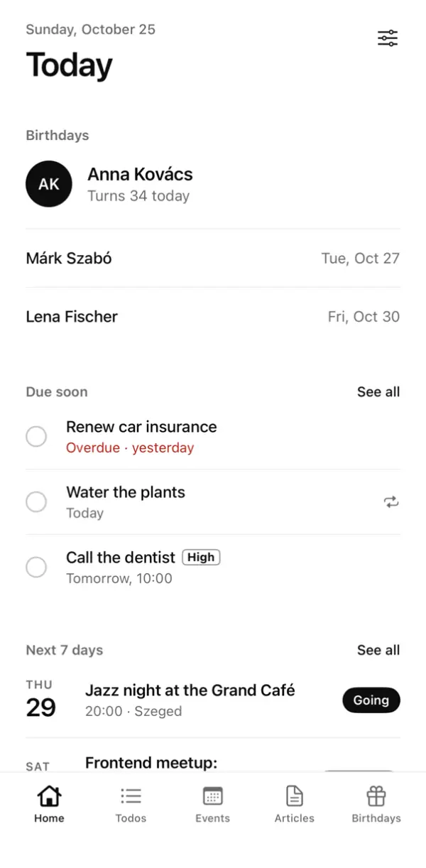Image resolution: width=426 pixels, height=868 pixels.
Task: Tap the Home house icon
Action: click(x=49, y=795)
